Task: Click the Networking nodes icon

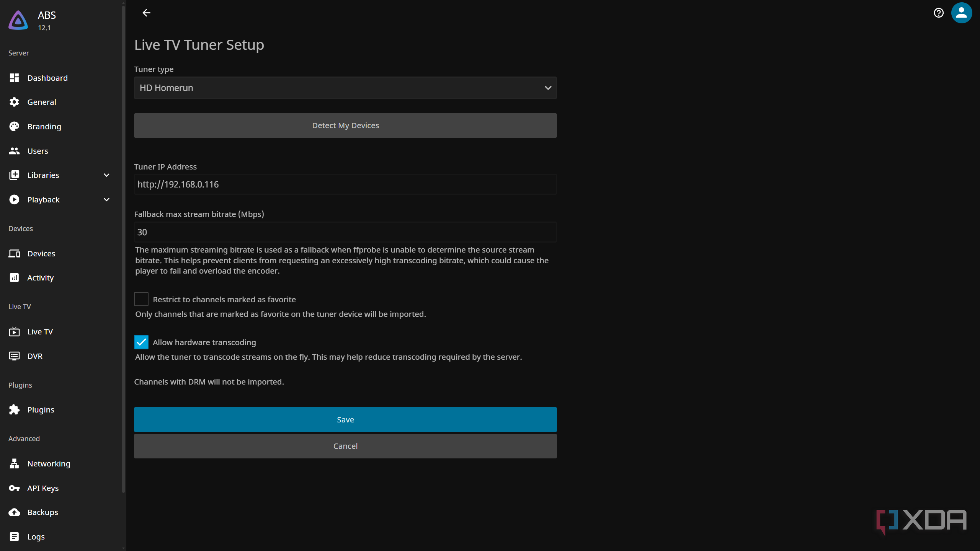Action: [14, 464]
